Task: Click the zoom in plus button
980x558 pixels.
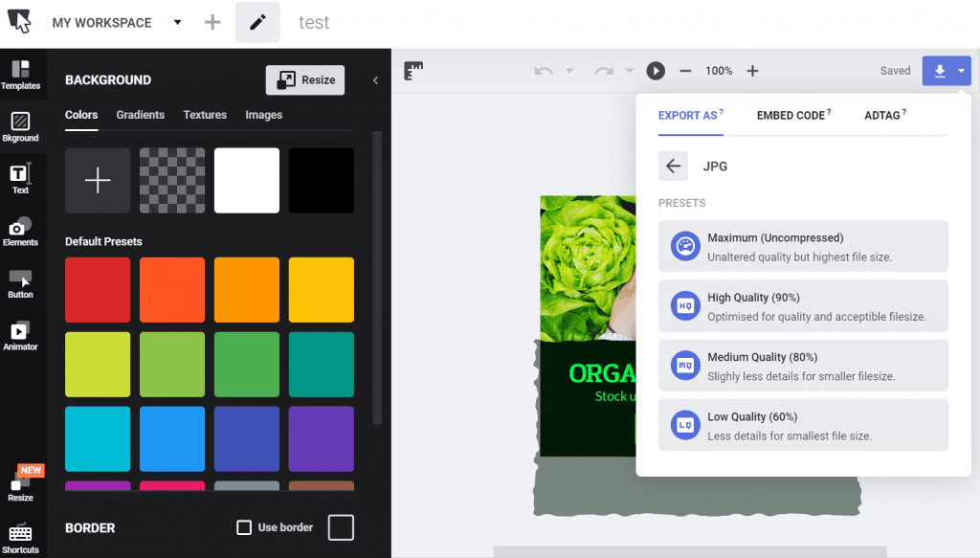Action: click(752, 71)
